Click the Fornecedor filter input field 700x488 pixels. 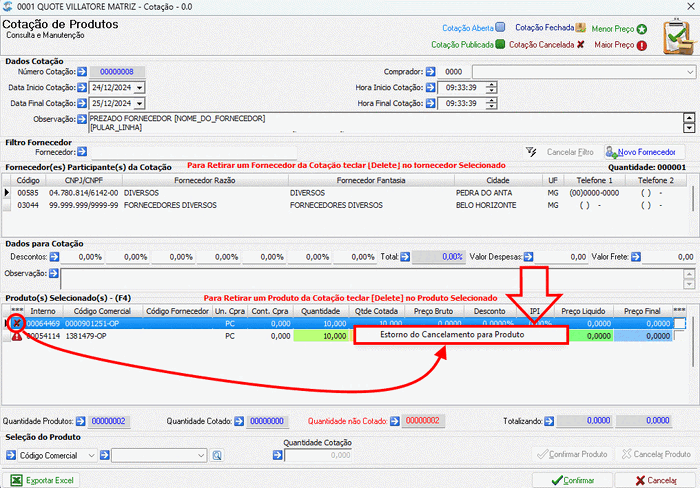coord(194,152)
